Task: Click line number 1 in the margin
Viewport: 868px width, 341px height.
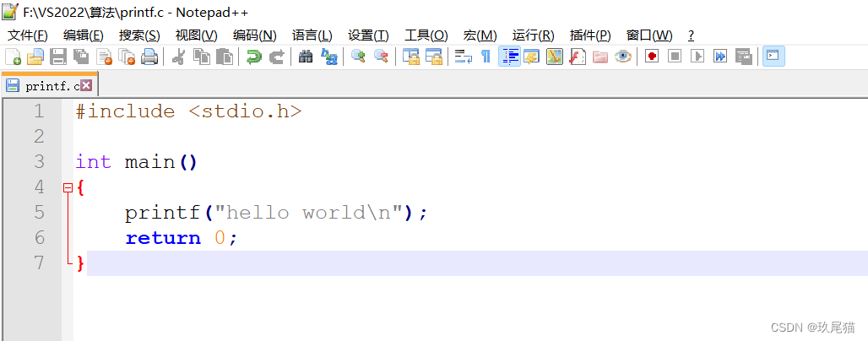Action: coord(38,111)
